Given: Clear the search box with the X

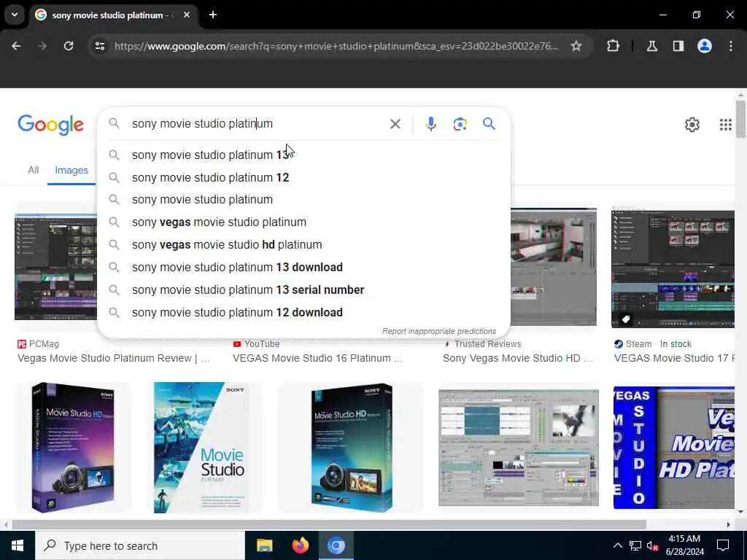Looking at the screenshot, I should point(395,124).
